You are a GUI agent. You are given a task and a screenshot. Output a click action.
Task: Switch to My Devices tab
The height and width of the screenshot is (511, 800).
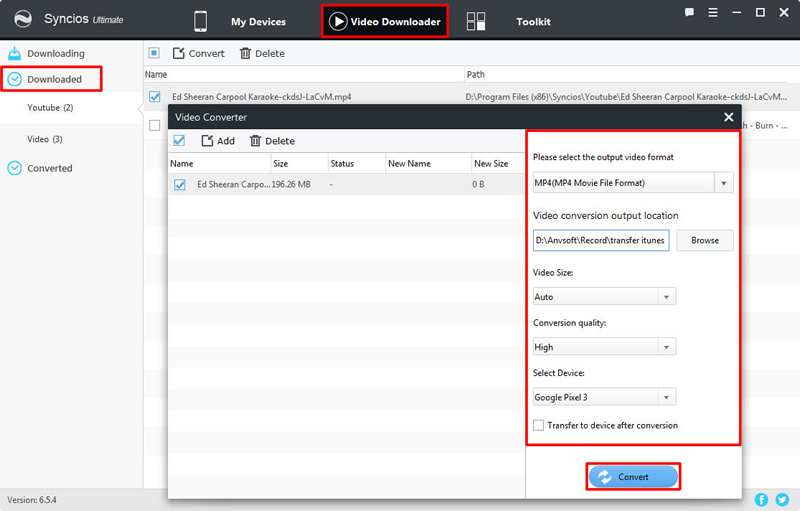258,22
